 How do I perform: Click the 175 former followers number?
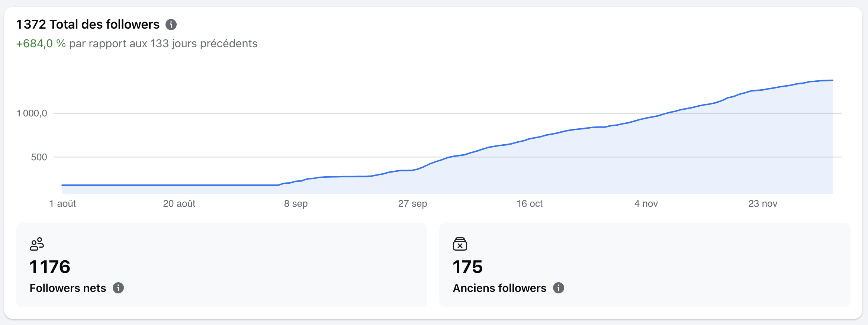467,267
